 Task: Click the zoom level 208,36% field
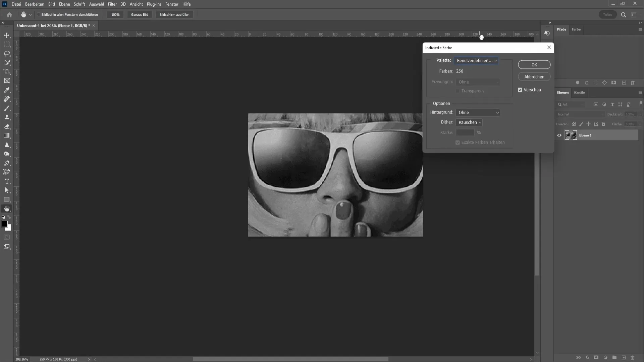point(22,359)
